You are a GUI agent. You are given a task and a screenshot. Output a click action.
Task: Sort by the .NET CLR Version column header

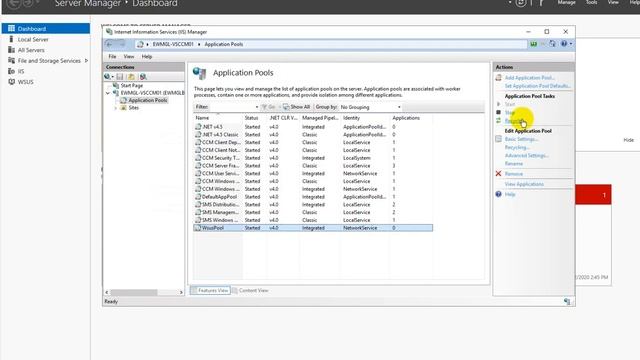pos(284,118)
